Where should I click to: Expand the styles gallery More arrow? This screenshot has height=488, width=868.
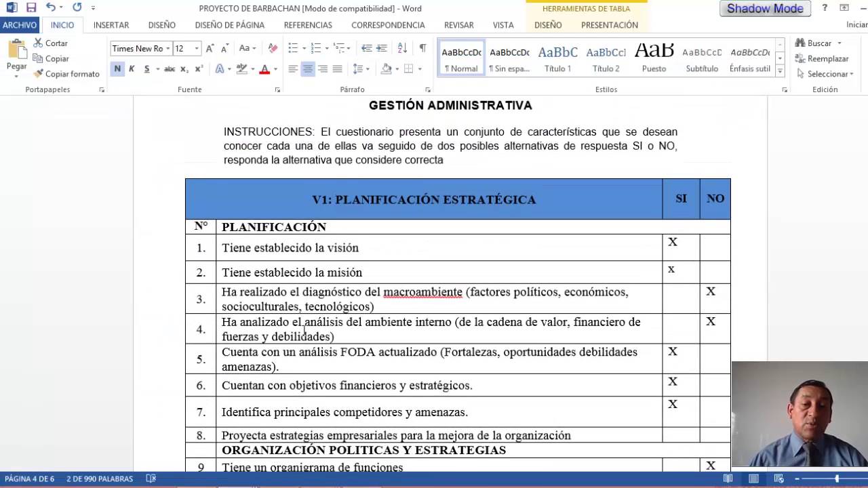coord(780,71)
